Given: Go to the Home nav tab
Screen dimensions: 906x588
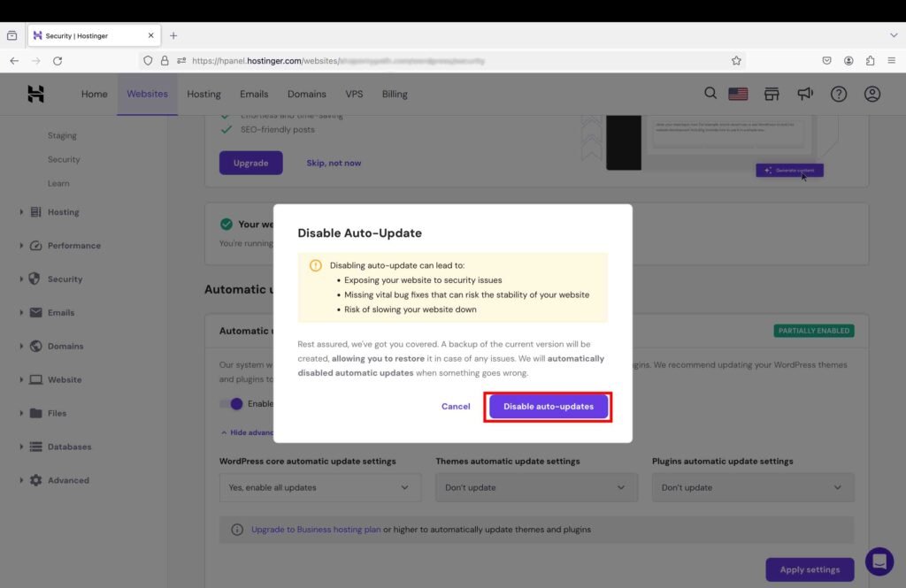Looking at the screenshot, I should [x=94, y=94].
